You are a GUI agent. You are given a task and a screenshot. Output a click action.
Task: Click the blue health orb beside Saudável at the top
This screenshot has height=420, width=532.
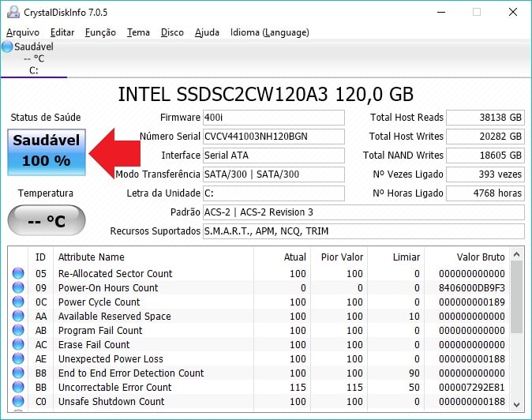(x=7, y=47)
